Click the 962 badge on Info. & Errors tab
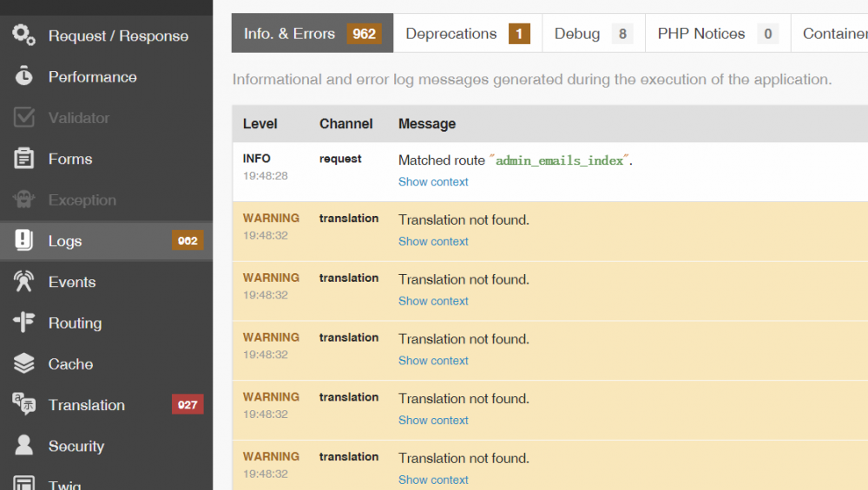This screenshot has height=490, width=868. pos(365,34)
